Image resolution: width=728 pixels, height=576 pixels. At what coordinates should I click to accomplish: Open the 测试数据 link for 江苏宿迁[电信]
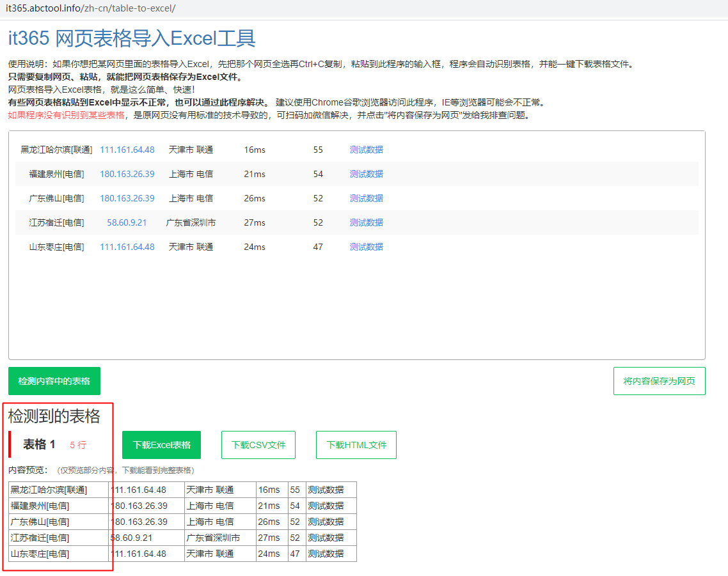point(366,222)
